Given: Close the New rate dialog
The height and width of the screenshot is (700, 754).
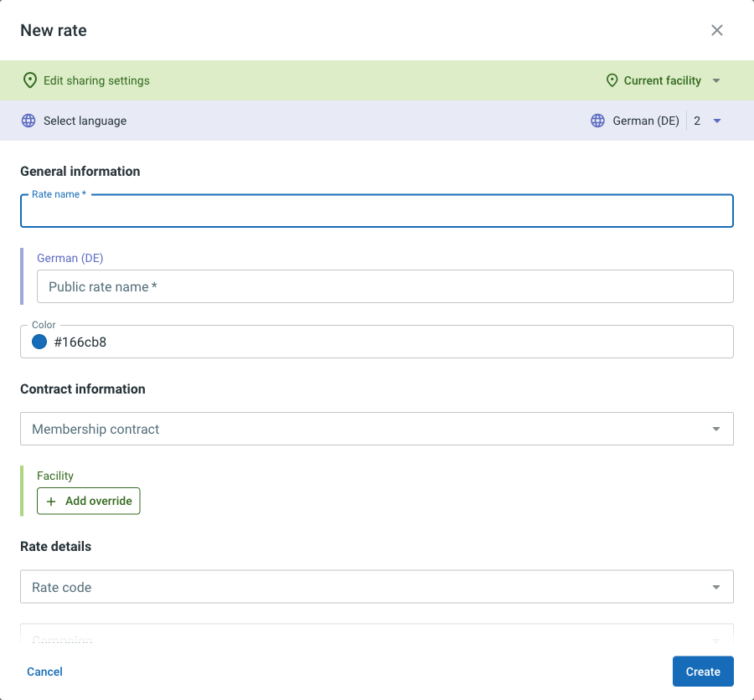Looking at the screenshot, I should coord(716,30).
